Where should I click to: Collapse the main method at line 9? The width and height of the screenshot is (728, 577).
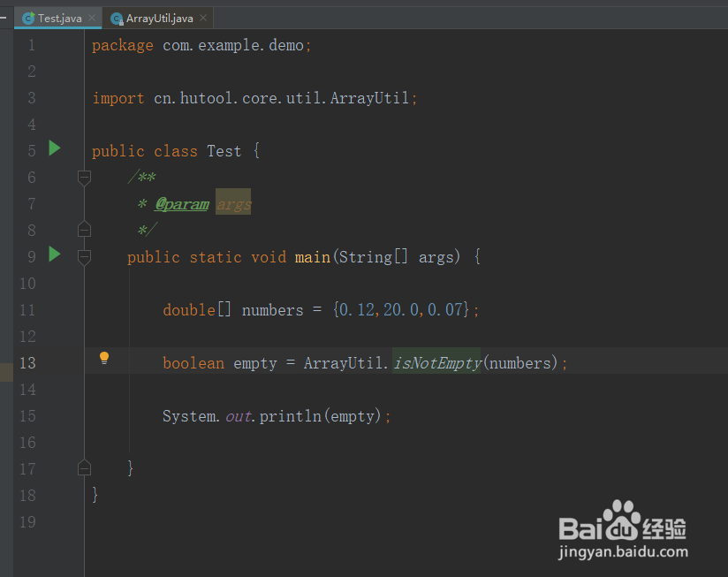click(84, 258)
